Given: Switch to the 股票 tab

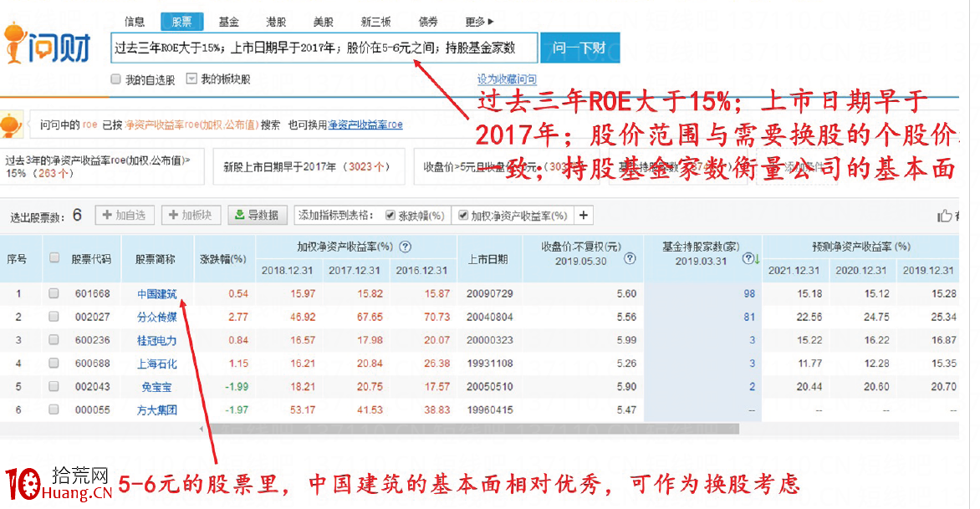Looking at the screenshot, I should (x=181, y=21).
